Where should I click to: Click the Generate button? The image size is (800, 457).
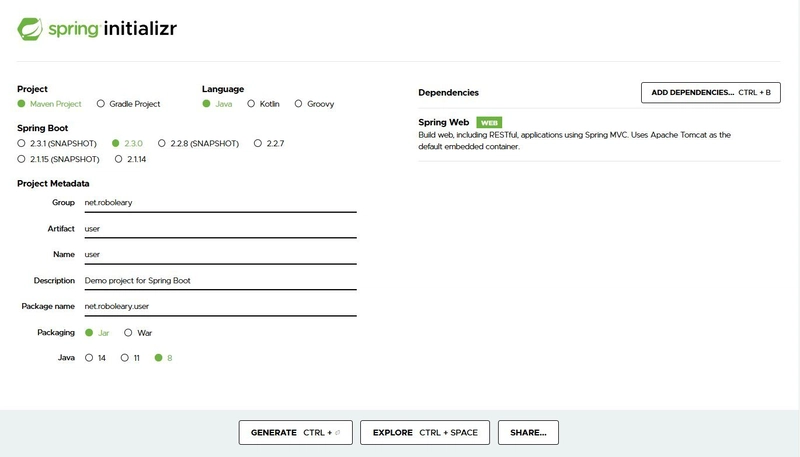(295, 433)
